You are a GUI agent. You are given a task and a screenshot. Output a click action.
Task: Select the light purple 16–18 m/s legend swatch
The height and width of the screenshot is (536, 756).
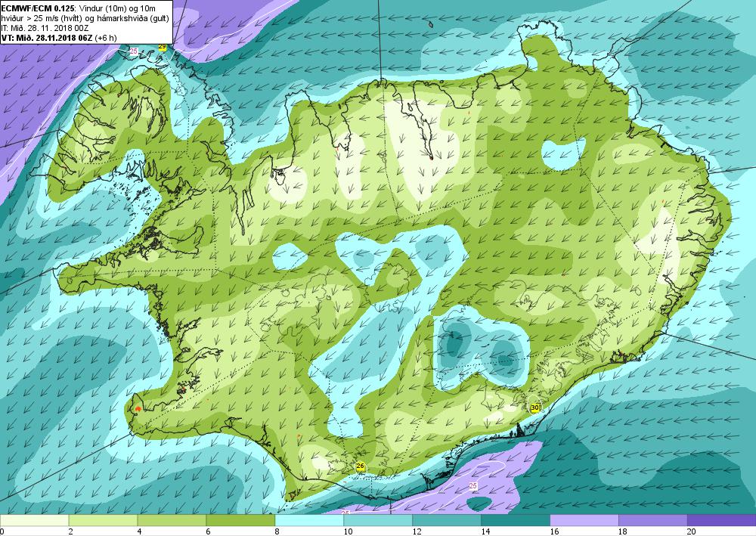point(584,520)
